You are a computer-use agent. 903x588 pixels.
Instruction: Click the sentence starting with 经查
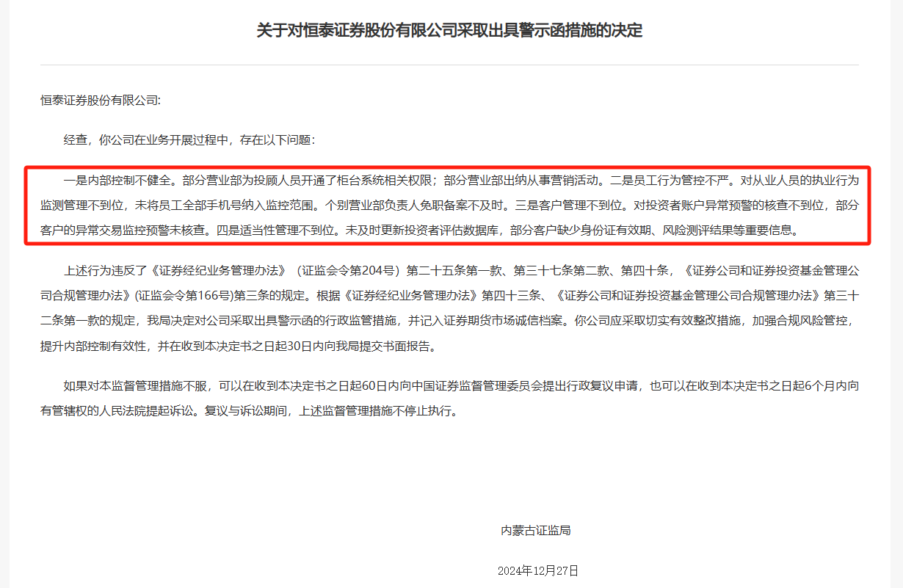[190, 139]
